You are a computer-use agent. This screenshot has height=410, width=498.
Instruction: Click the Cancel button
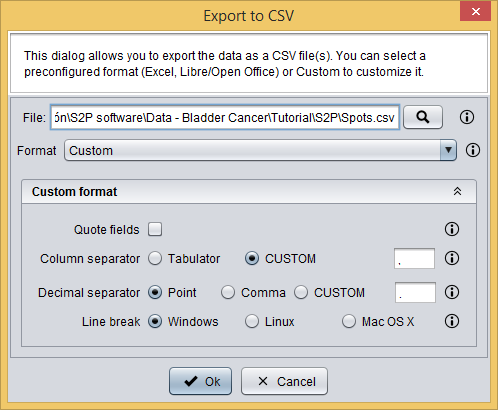tap(284, 381)
